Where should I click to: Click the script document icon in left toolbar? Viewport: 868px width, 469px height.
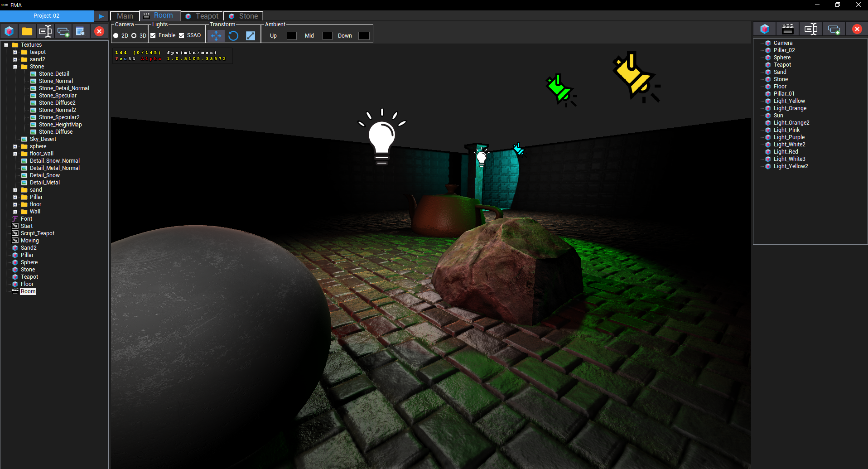81,31
